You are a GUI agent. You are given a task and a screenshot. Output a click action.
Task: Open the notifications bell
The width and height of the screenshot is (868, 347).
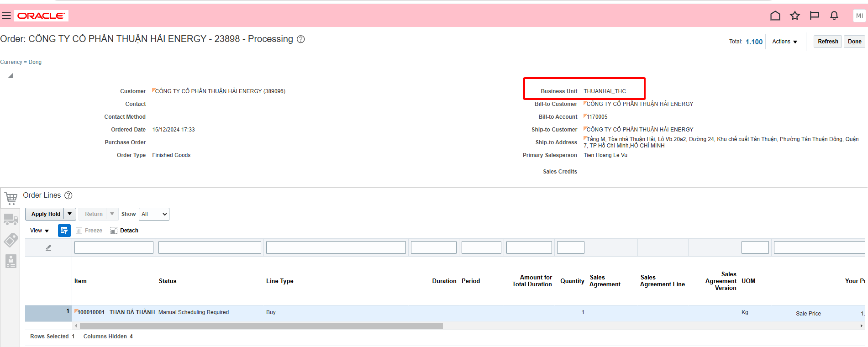(834, 16)
